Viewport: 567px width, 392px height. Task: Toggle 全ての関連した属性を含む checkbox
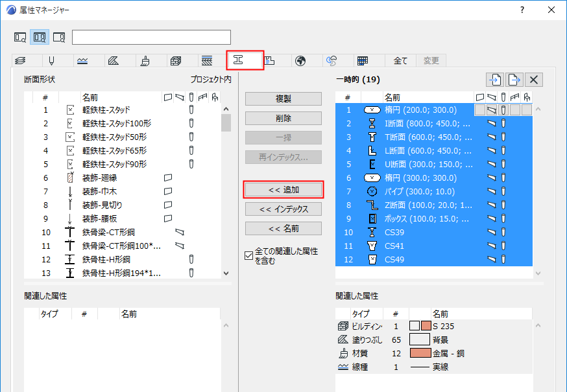(x=248, y=255)
